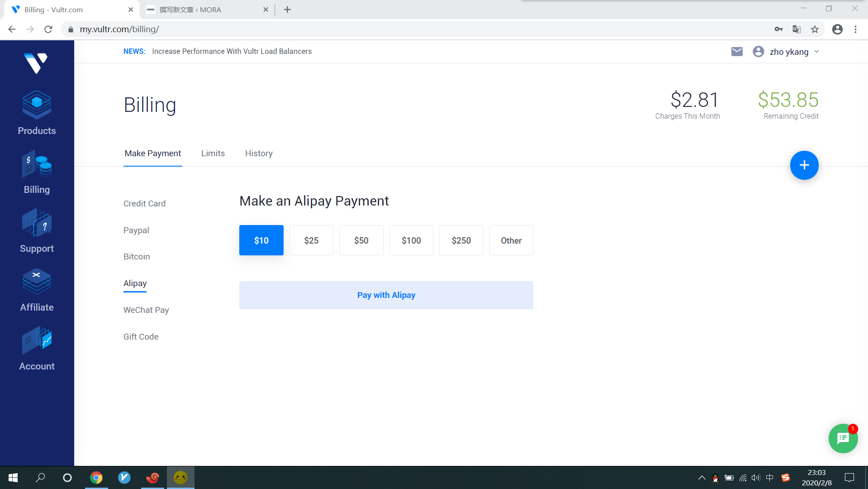Image resolution: width=868 pixels, height=489 pixels.
Task: Click the taskbar clock and date
Action: pyautogui.click(x=816, y=478)
